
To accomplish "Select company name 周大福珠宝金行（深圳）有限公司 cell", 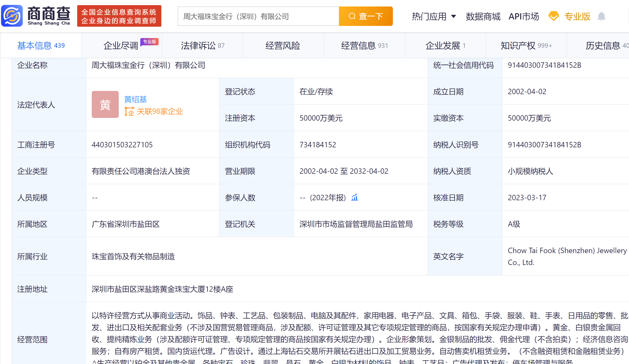I will [148, 65].
